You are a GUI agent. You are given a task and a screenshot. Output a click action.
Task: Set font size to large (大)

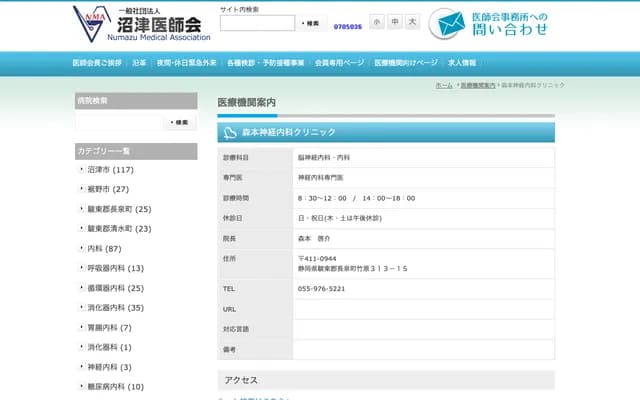pyautogui.click(x=413, y=22)
